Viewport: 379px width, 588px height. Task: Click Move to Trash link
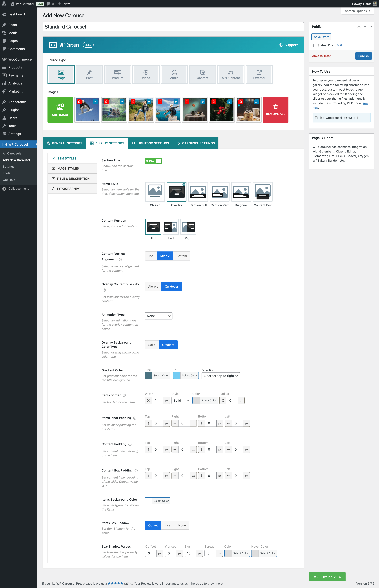[x=321, y=56]
